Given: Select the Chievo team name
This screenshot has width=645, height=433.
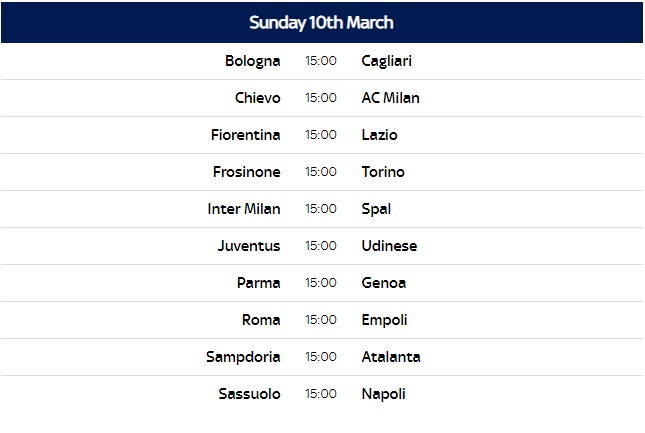Looking at the screenshot, I should tap(257, 98).
